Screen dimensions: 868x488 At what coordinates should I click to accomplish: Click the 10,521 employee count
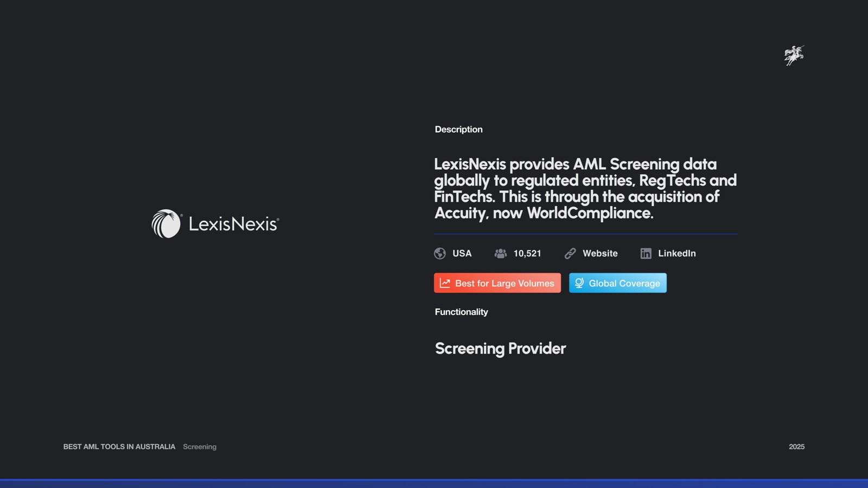[x=527, y=253]
